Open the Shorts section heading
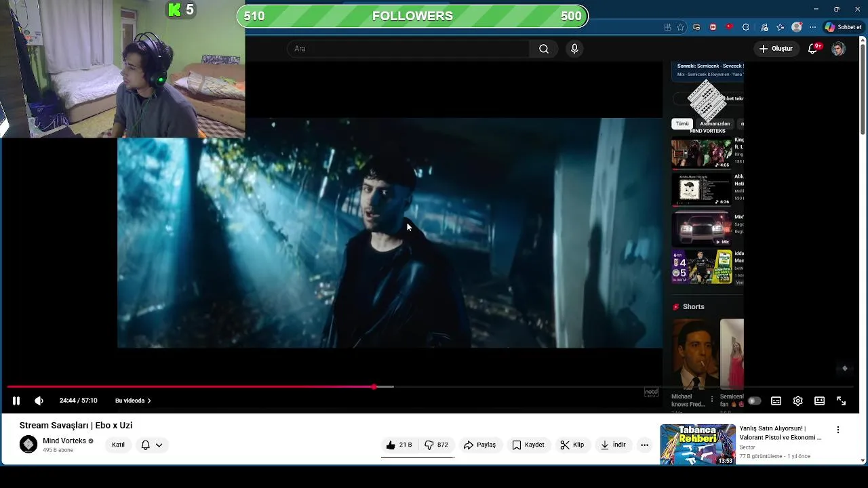The height and width of the screenshot is (488, 868). [693, 307]
